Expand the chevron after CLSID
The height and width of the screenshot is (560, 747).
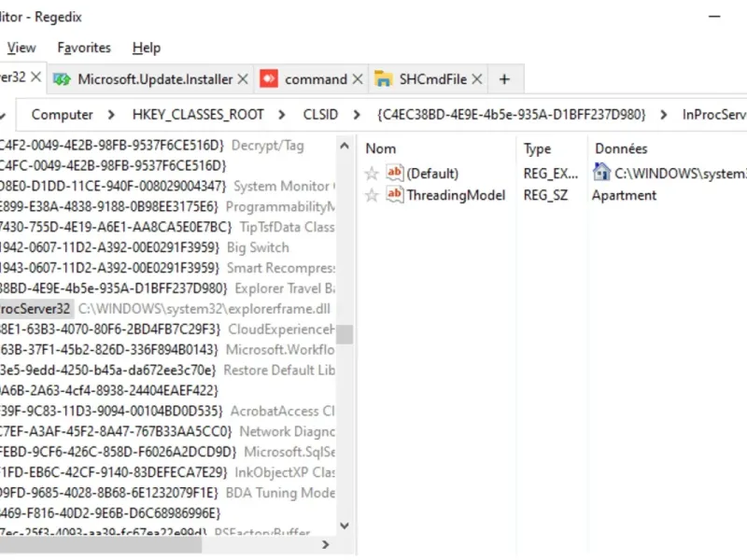click(357, 115)
